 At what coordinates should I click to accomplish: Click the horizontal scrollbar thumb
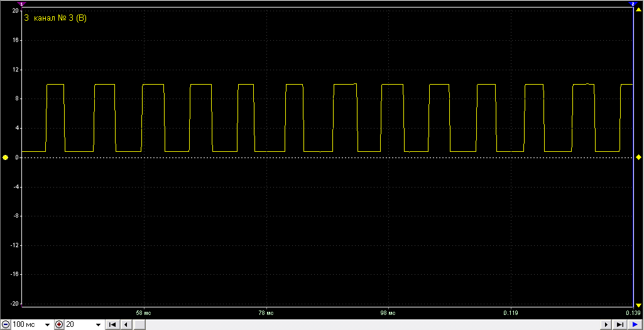[140, 325]
